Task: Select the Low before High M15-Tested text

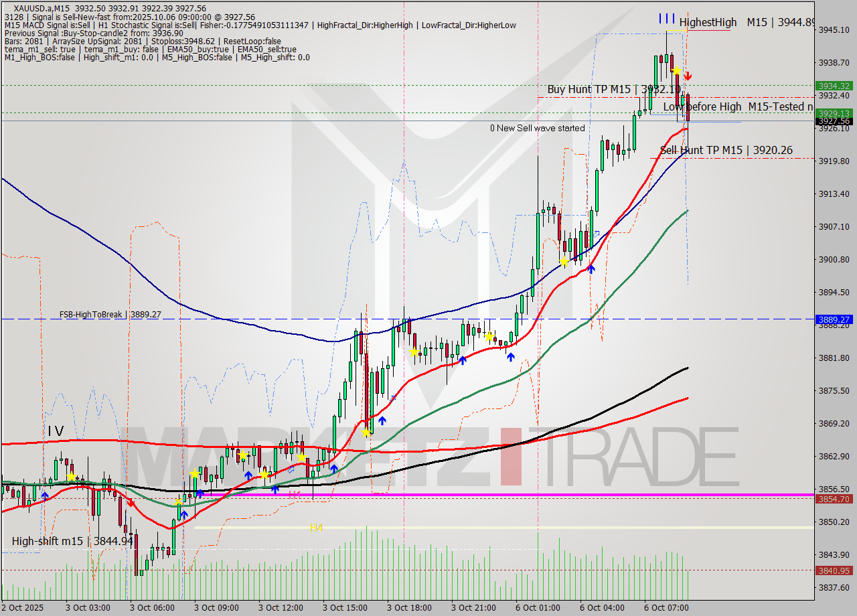Action: [x=736, y=107]
